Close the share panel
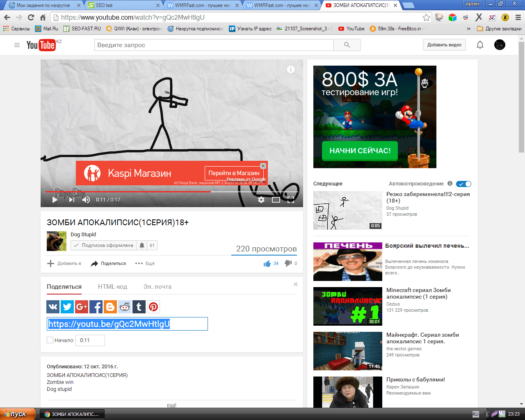The height and width of the screenshot is (420, 525). (x=296, y=284)
